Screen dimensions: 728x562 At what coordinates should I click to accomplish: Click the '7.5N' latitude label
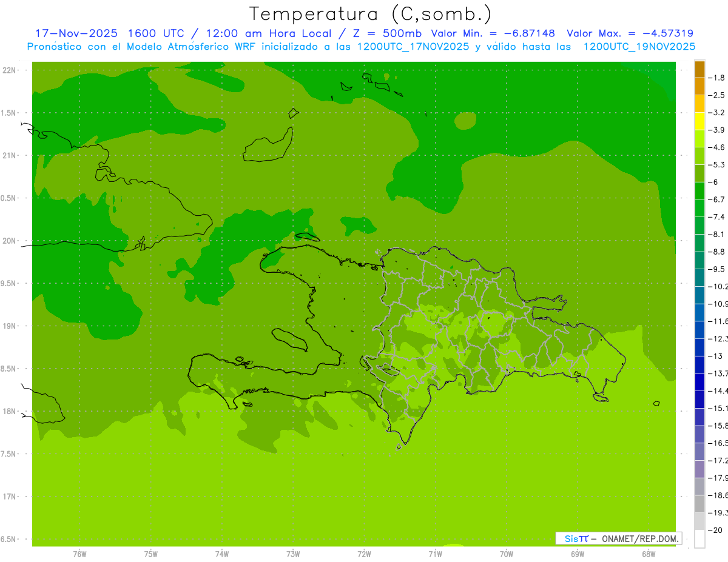coord(9,454)
